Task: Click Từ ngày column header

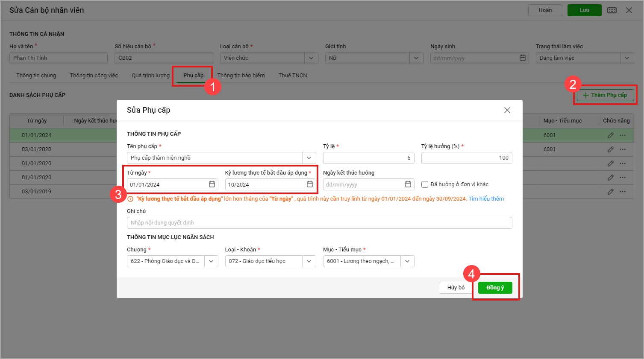Action: click(37, 121)
